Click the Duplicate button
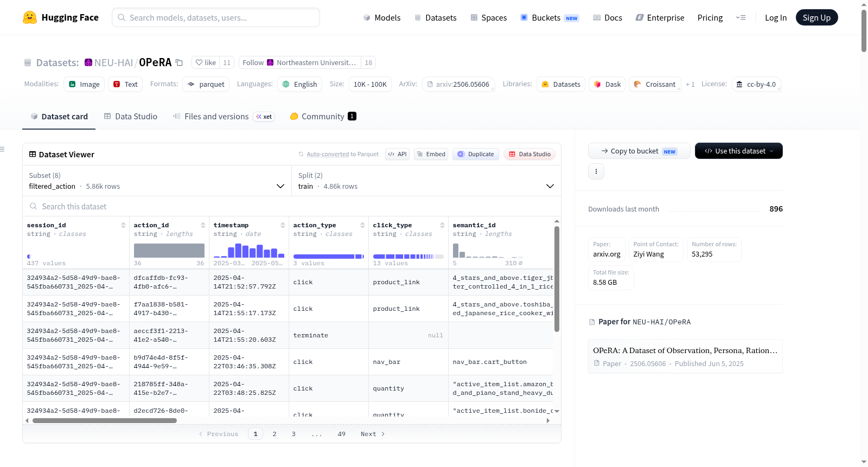868x467 pixels. coord(476,154)
